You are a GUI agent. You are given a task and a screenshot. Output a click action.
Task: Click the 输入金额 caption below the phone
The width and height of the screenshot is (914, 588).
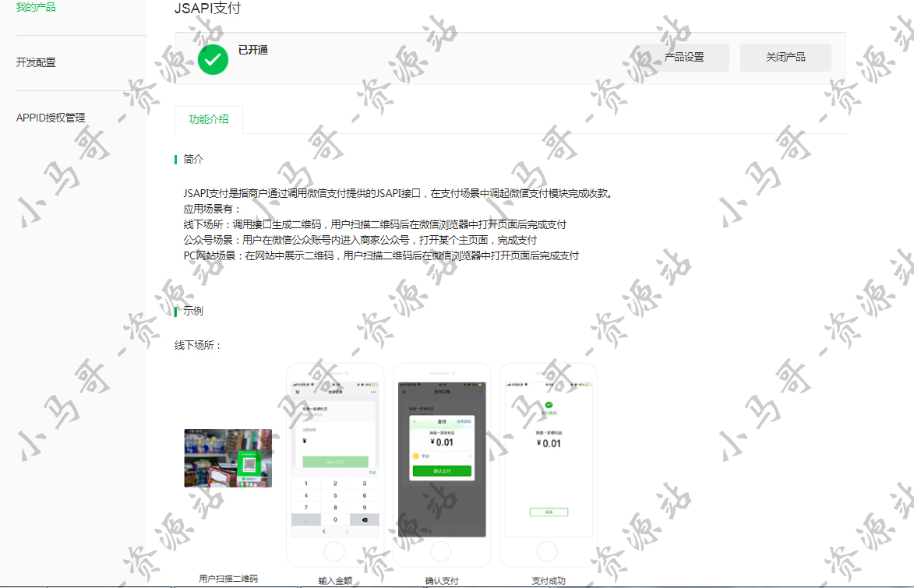coord(335,580)
